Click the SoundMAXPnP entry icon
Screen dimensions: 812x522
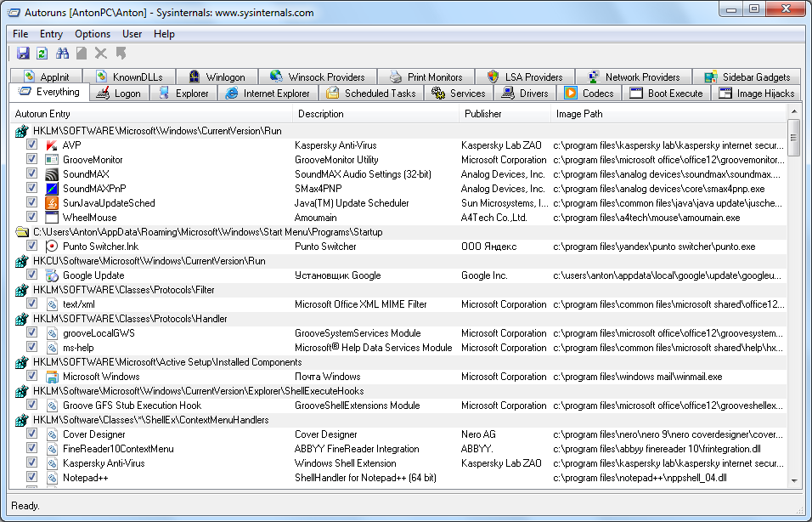pyautogui.click(x=51, y=189)
